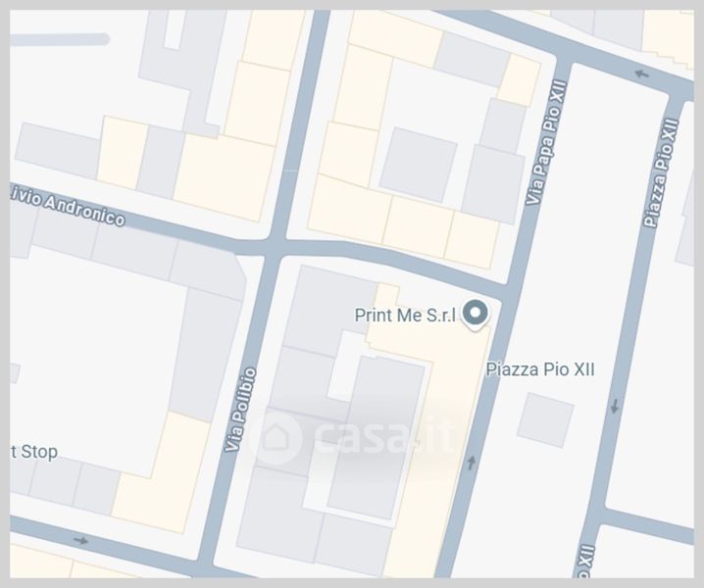Image resolution: width=704 pixels, height=588 pixels.
Task: Click the casa.it watermark text
Action: point(384,436)
